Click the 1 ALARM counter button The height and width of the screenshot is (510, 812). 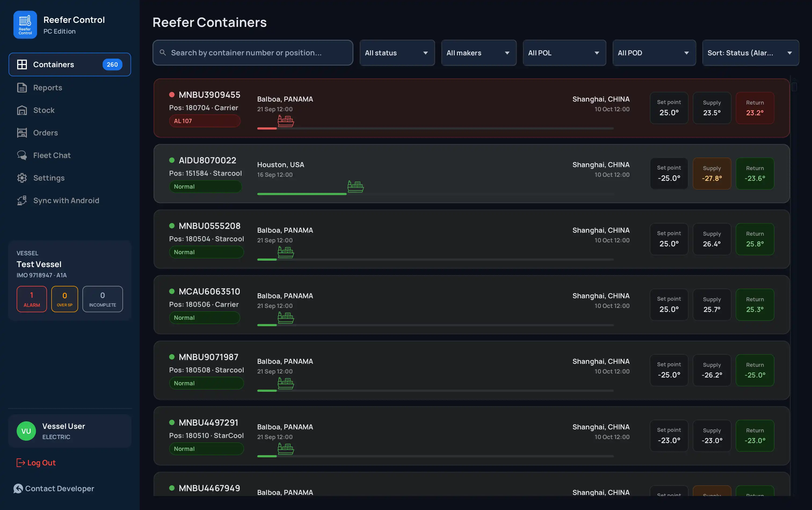pos(32,299)
